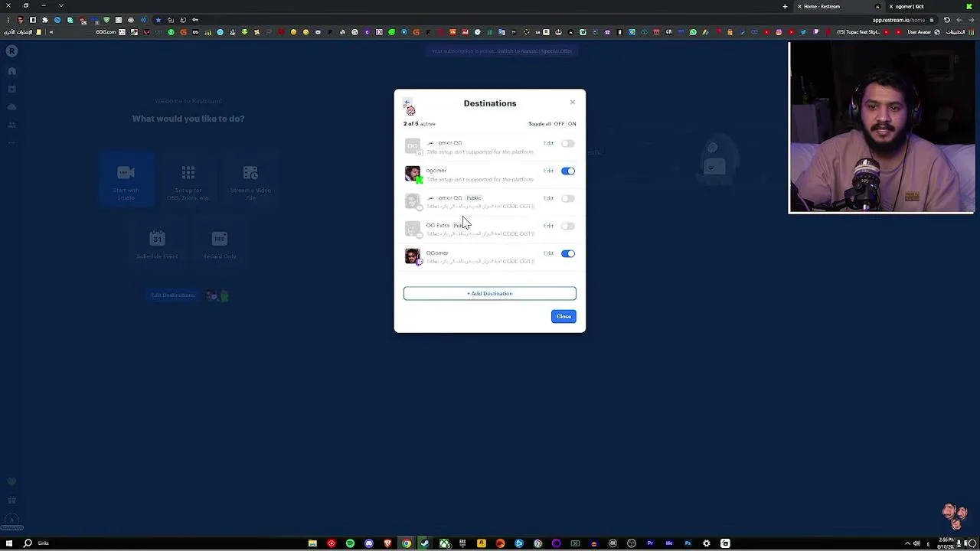Open Brave browser from the taskbar

(387, 543)
